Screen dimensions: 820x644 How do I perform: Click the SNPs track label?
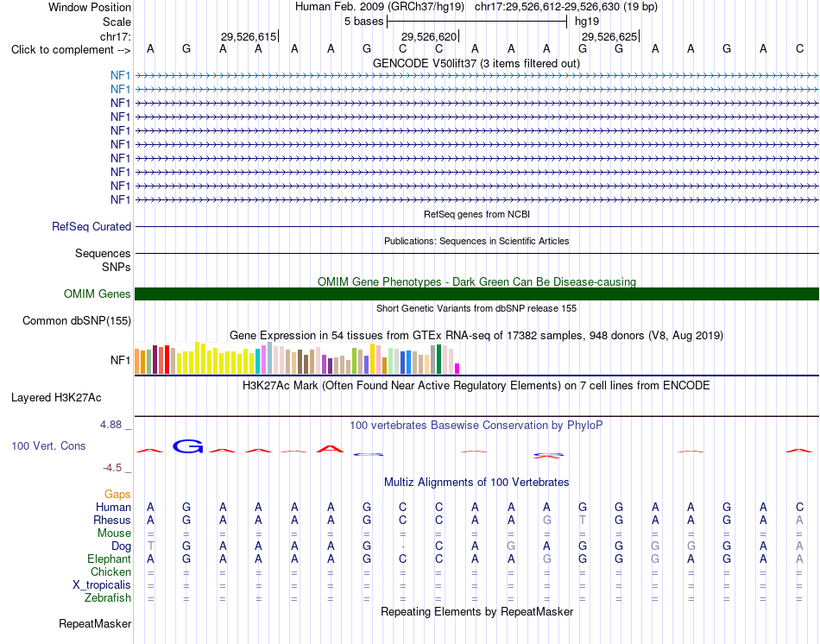point(117,267)
